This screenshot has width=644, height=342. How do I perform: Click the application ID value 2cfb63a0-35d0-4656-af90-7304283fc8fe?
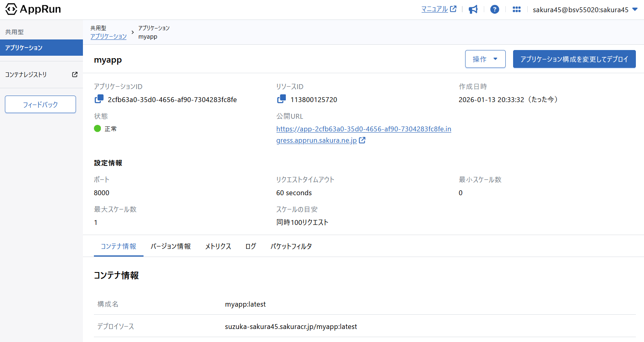coord(172,100)
